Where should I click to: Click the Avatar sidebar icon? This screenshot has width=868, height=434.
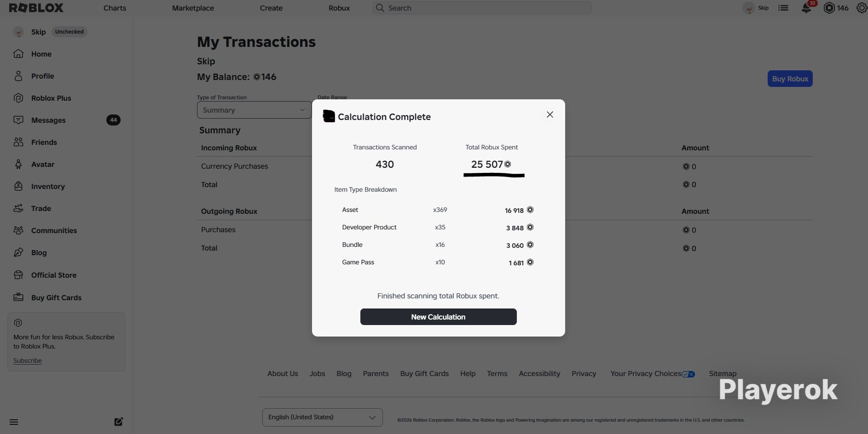[18, 164]
